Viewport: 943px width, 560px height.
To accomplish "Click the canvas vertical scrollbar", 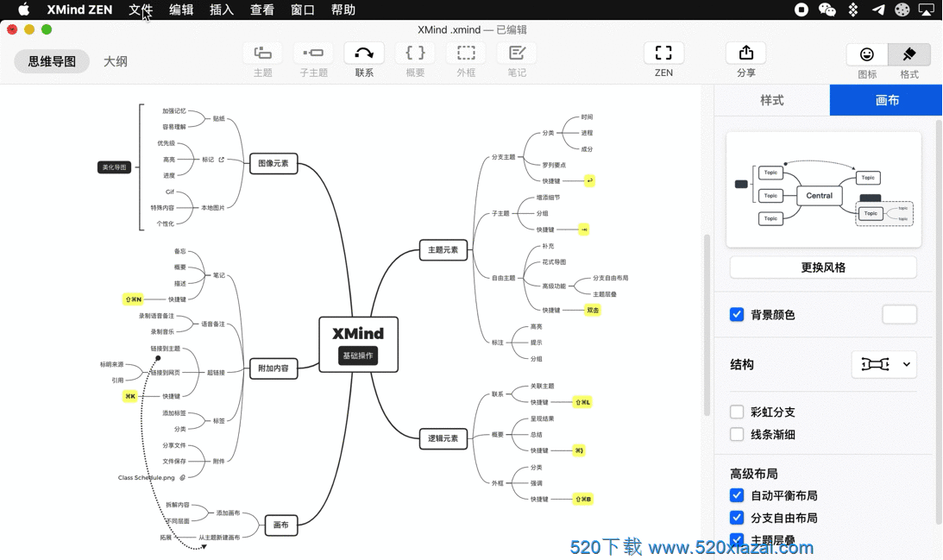I will [707, 324].
